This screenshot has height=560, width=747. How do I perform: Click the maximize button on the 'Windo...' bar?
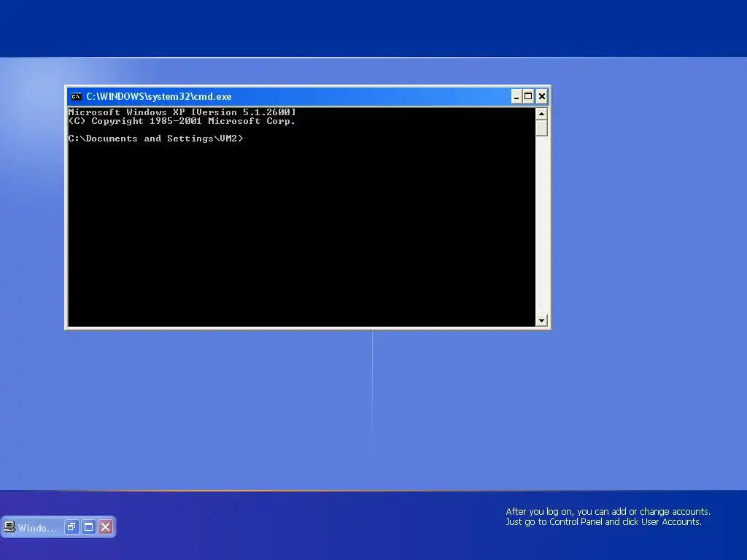88,526
